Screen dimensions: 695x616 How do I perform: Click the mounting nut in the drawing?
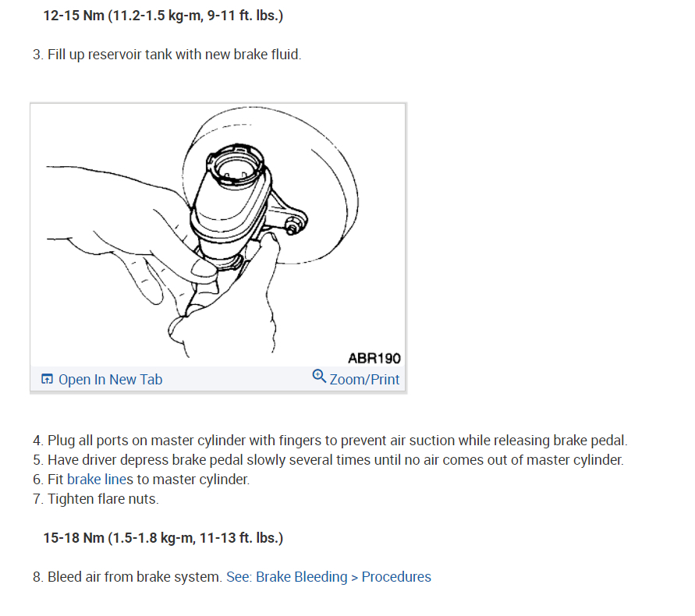click(x=292, y=227)
